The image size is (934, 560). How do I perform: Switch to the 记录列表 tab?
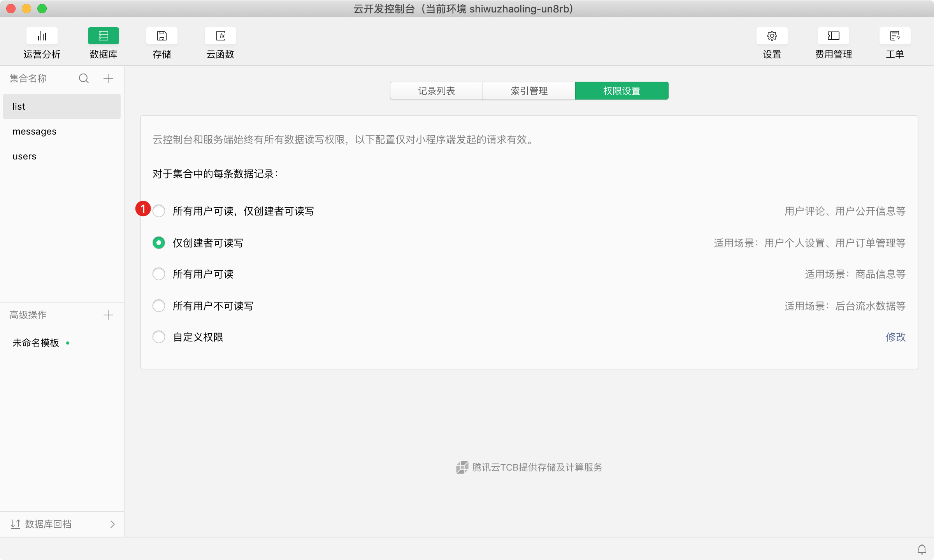click(436, 91)
